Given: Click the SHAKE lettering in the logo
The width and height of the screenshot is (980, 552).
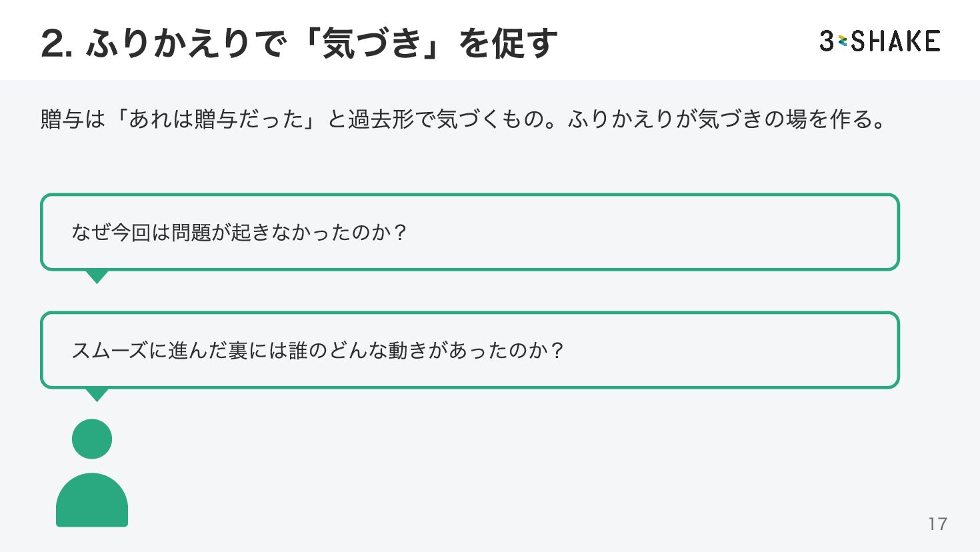Looking at the screenshot, I should [895, 41].
